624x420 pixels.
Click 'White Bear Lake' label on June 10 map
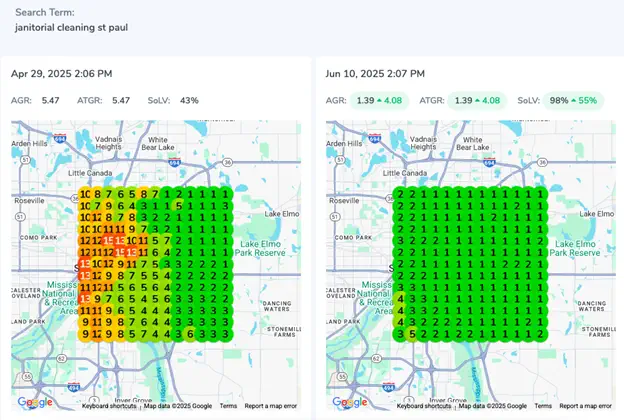tap(473, 144)
